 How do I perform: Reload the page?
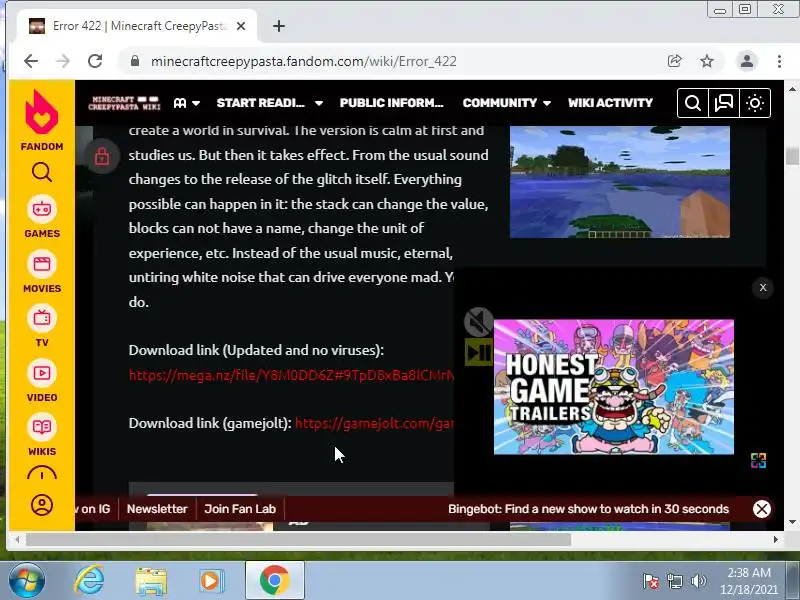(95, 61)
